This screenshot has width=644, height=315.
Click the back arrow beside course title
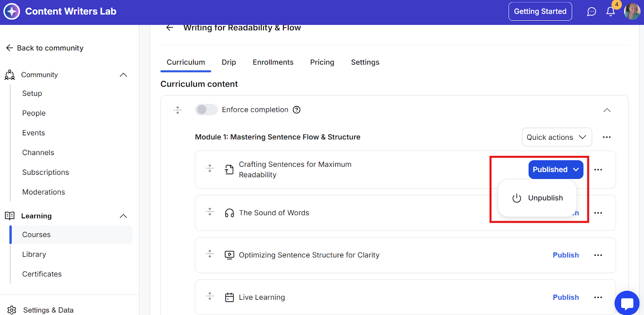(x=170, y=28)
